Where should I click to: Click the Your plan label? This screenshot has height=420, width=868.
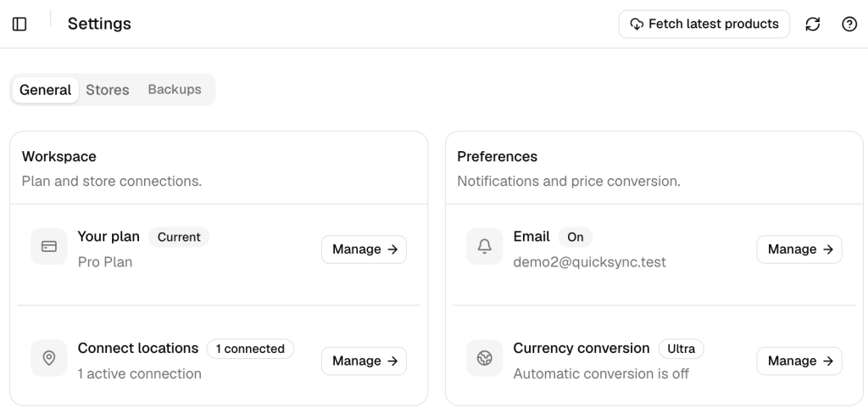108,237
